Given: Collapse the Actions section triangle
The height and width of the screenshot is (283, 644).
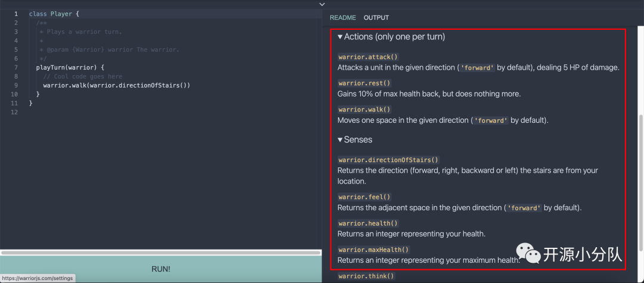Looking at the screenshot, I should click(x=340, y=37).
